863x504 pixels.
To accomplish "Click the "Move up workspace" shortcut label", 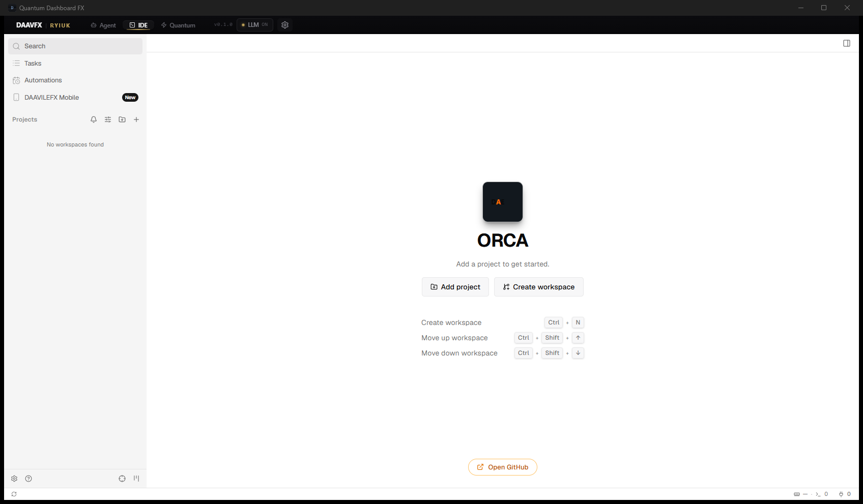I will (x=454, y=338).
